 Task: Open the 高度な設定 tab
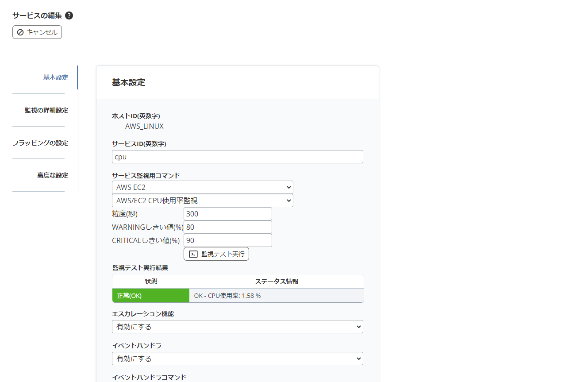[53, 175]
